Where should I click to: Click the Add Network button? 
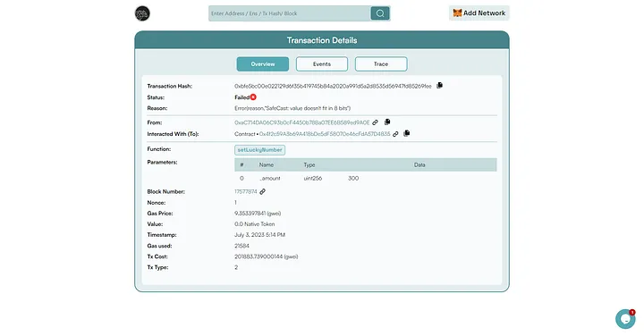479,13
